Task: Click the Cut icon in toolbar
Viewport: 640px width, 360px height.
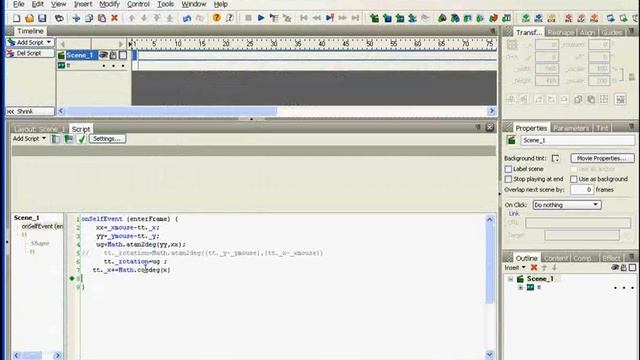Action: coord(76,18)
